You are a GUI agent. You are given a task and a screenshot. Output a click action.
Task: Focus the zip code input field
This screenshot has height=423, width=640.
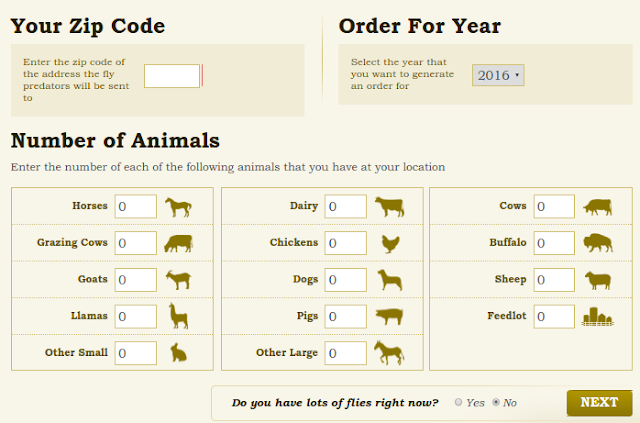tap(172, 76)
